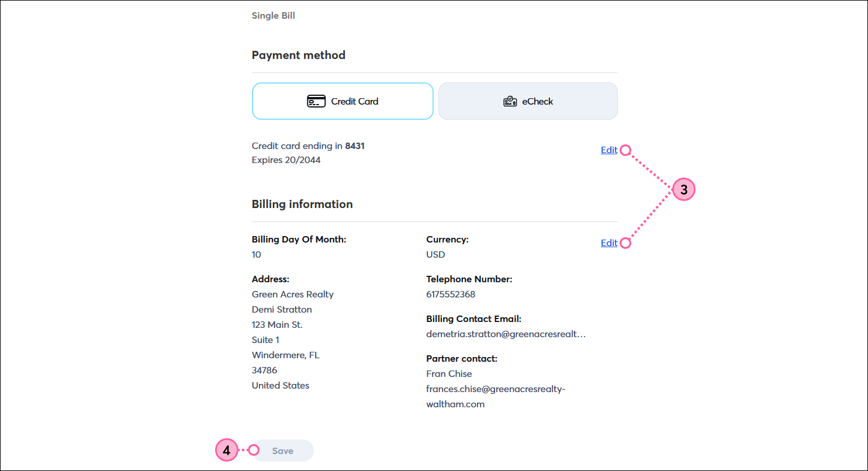868x471 pixels.
Task: Click callout marker number 3
Action: coord(683,189)
